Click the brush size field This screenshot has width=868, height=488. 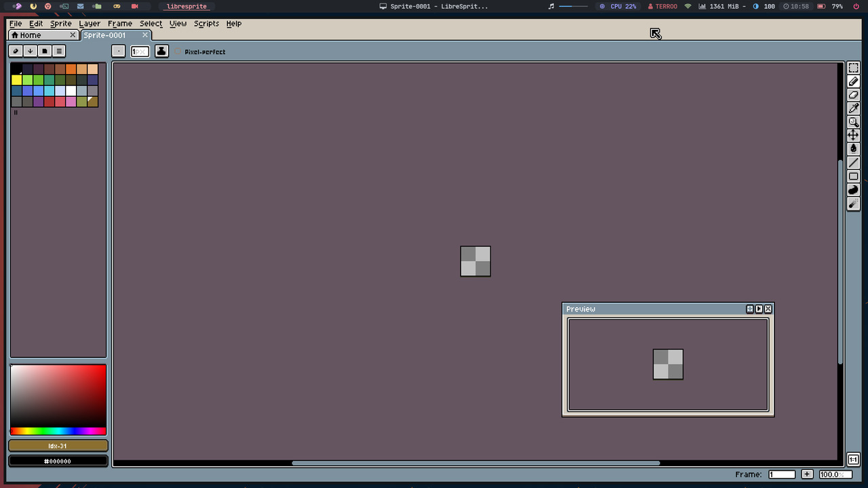[x=140, y=52]
